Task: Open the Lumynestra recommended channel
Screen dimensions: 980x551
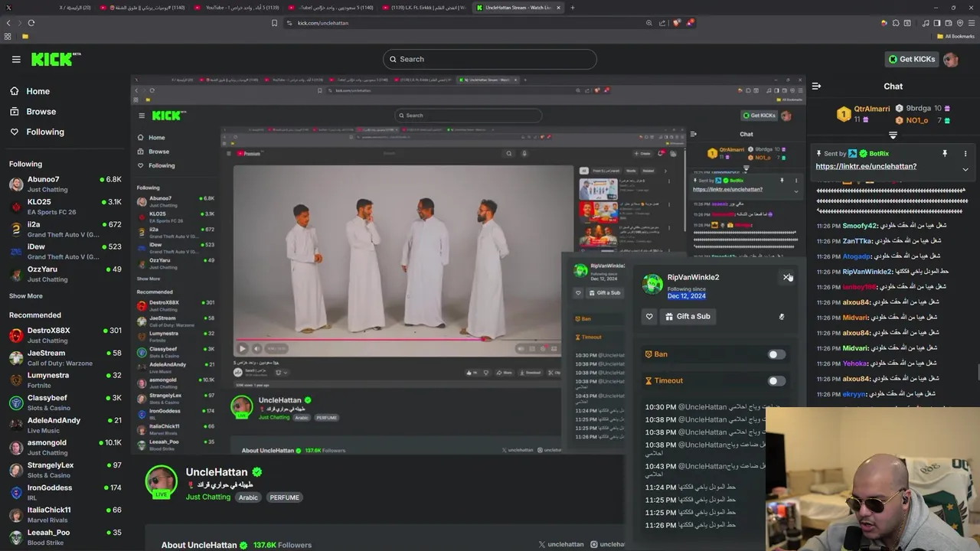Action: click(65, 380)
